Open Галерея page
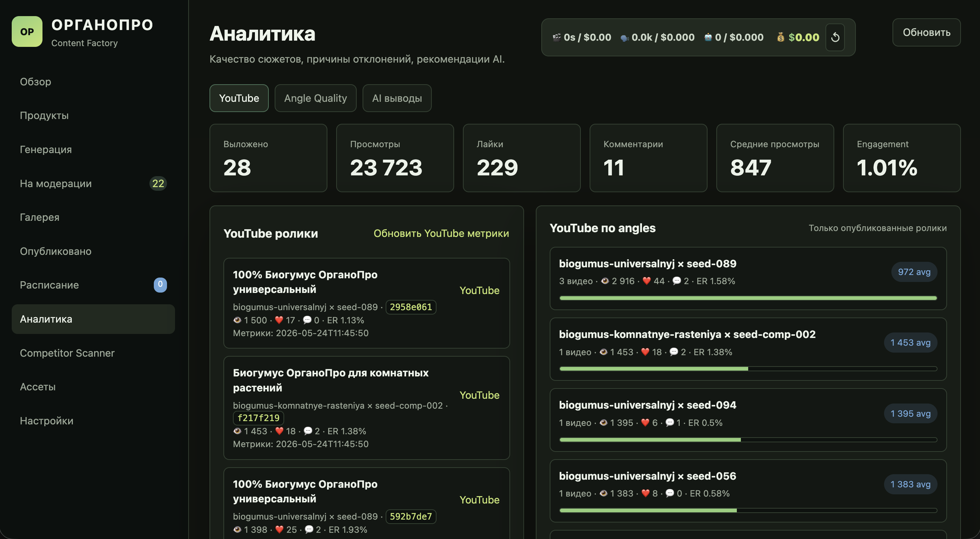This screenshot has height=539, width=980. pyautogui.click(x=93, y=217)
